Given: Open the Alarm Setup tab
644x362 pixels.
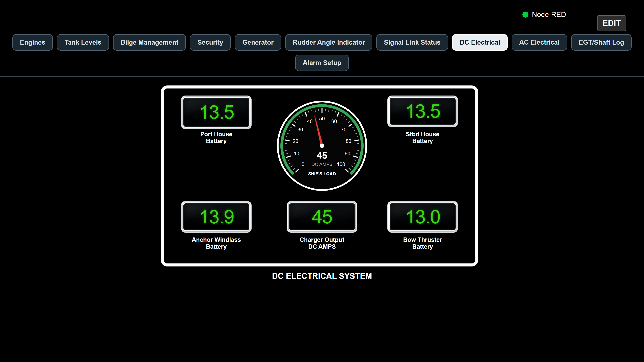Looking at the screenshot, I should [322, 63].
